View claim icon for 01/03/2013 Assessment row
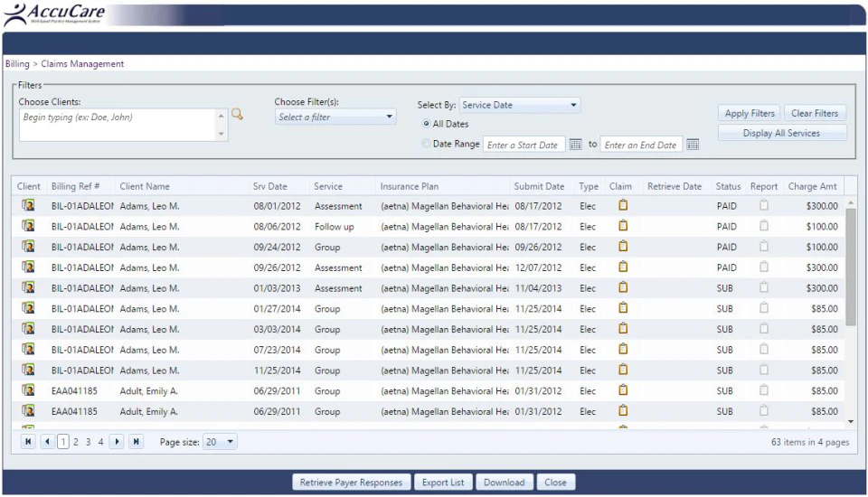Image resolution: width=868 pixels, height=497 pixels. 623,287
